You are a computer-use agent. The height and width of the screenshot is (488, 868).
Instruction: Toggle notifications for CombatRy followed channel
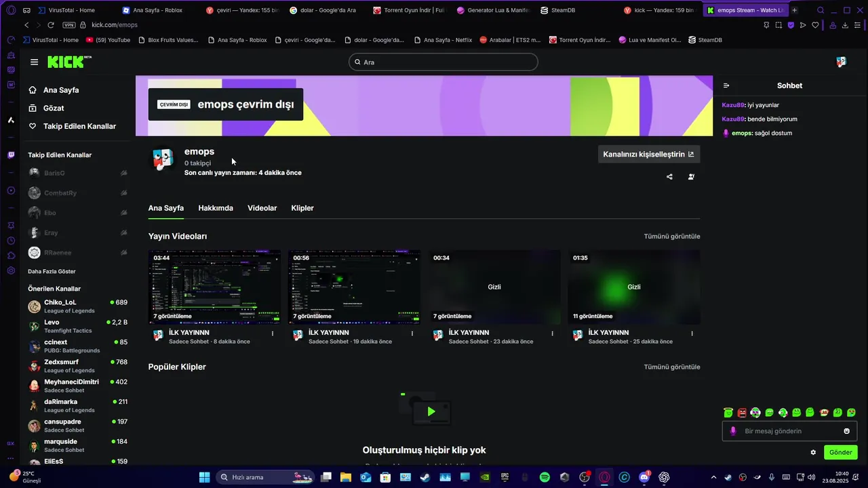[123, 193]
